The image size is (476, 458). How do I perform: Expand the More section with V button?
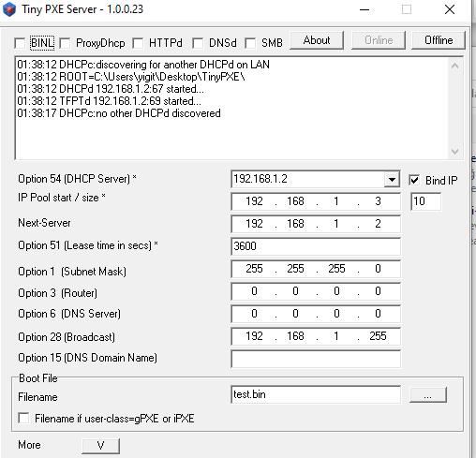100,446
